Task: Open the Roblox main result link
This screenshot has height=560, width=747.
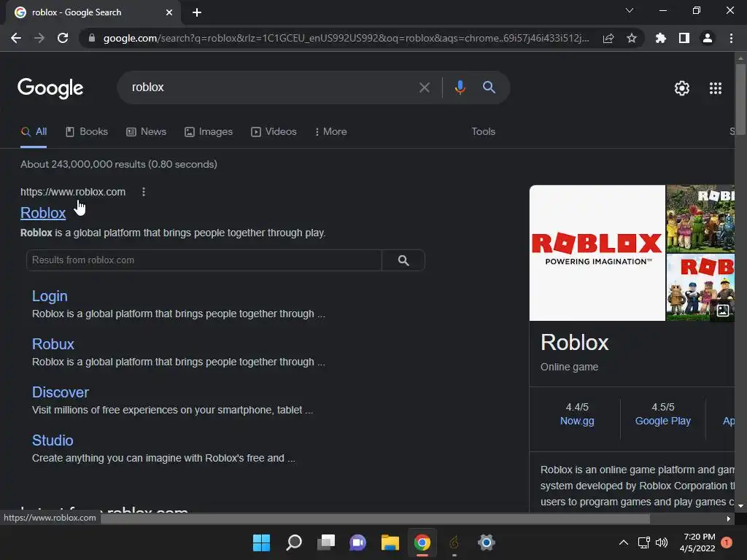Action: tap(43, 213)
